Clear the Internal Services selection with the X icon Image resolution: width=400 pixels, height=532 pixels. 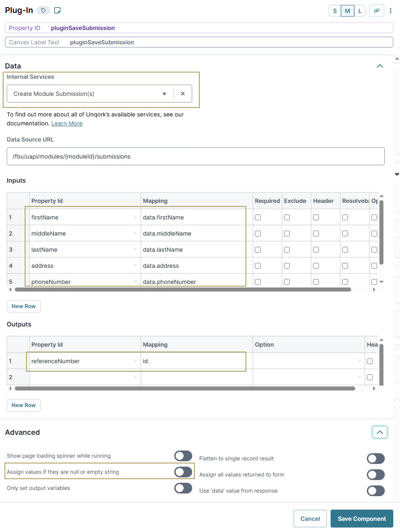click(182, 94)
